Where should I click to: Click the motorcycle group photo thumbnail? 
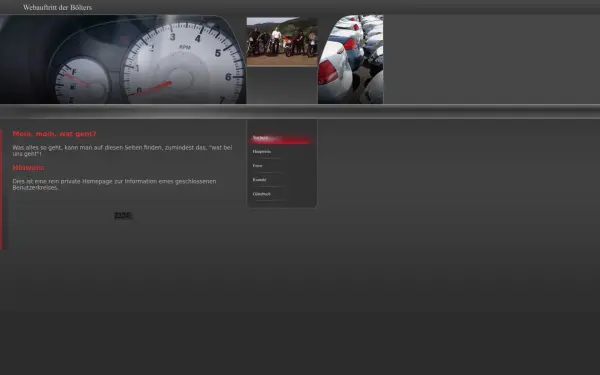282,42
